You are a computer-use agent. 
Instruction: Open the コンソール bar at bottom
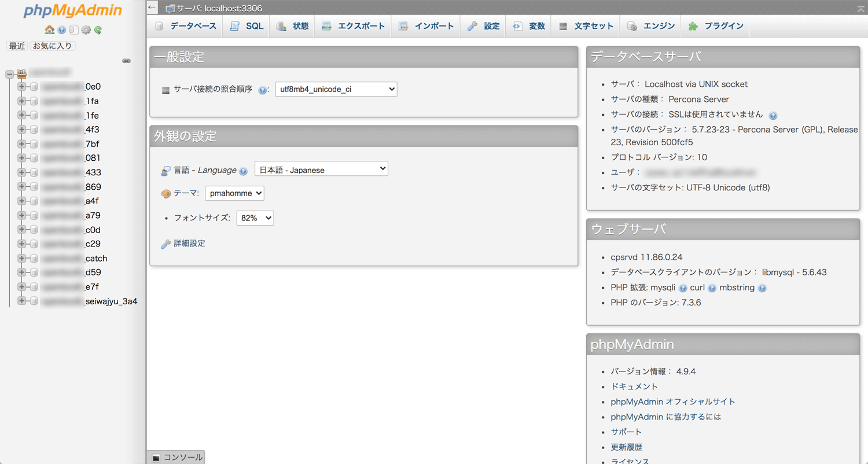176,457
